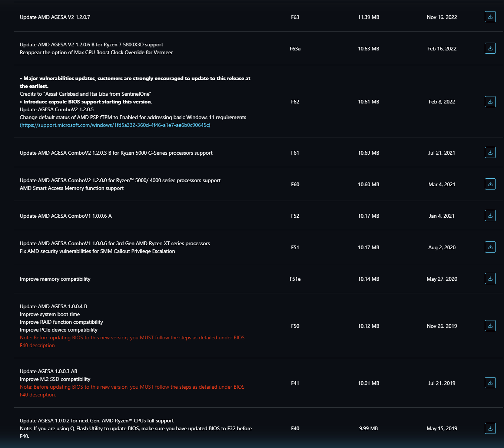504x448 pixels.
Task: Download BIOS version F63a
Action: tap(490, 48)
